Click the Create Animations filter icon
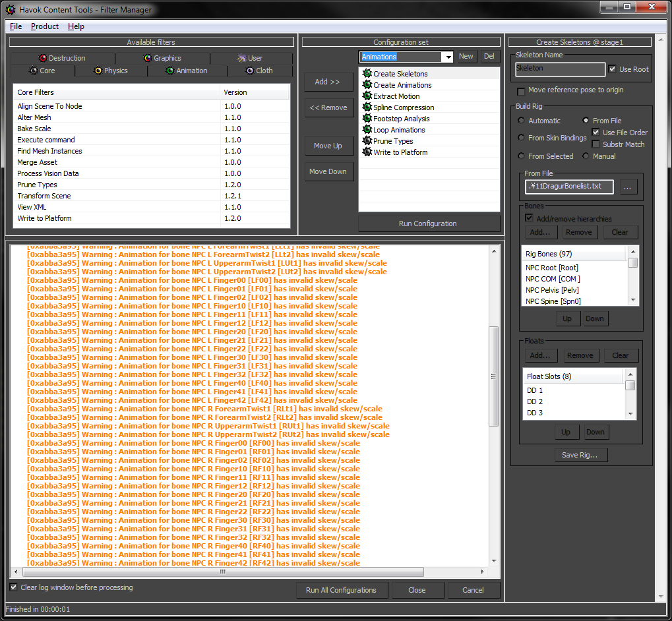Image resolution: width=672 pixels, height=621 pixels. pos(367,84)
